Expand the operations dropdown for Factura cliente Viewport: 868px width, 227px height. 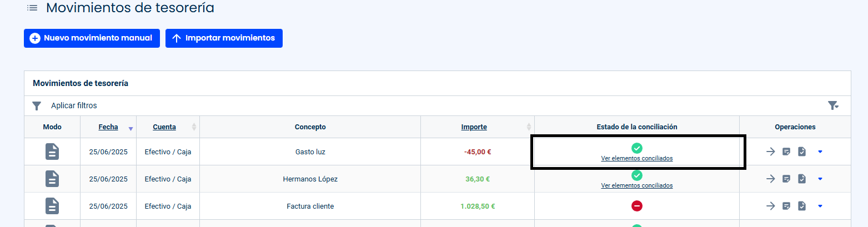[x=820, y=206]
